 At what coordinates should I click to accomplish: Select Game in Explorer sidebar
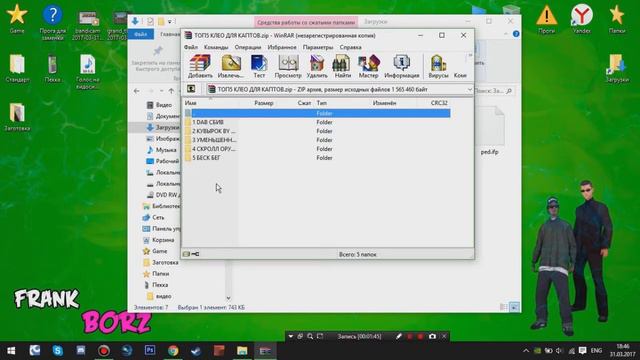pyautogui.click(x=155, y=251)
